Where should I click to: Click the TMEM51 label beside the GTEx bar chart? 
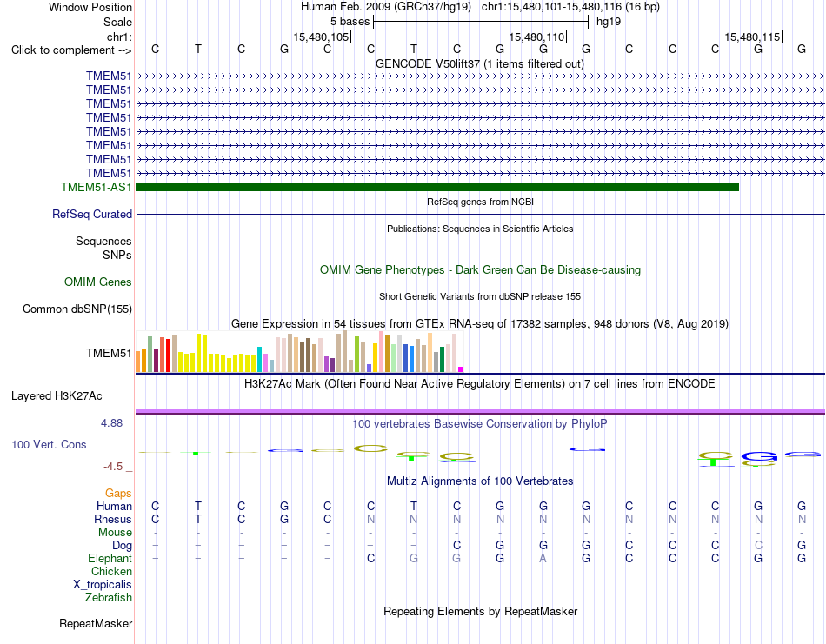point(109,353)
